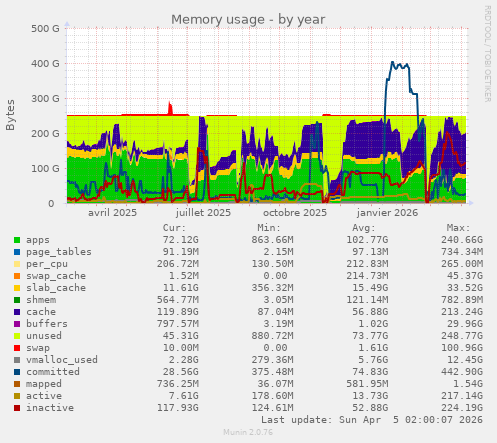This screenshot has height=443, width=497.
Task: Click the brown mapped legend swatch
Action: pos(17,384)
